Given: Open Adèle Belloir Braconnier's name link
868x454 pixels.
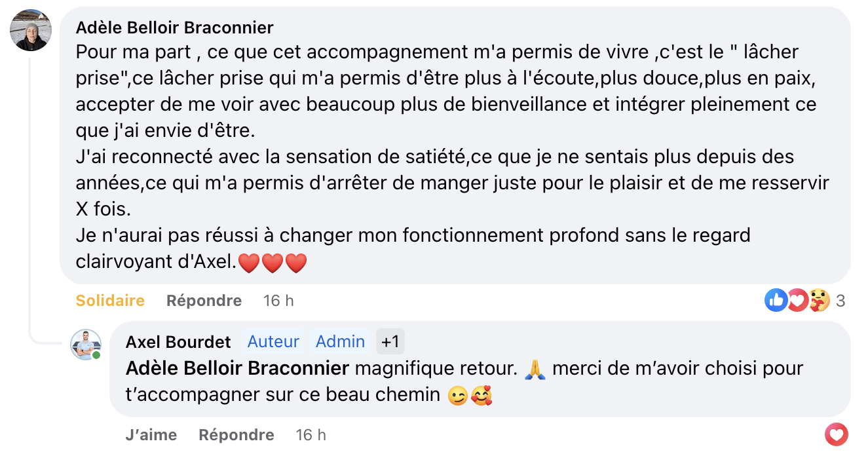Looking at the screenshot, I should click(x=175, y=28).
